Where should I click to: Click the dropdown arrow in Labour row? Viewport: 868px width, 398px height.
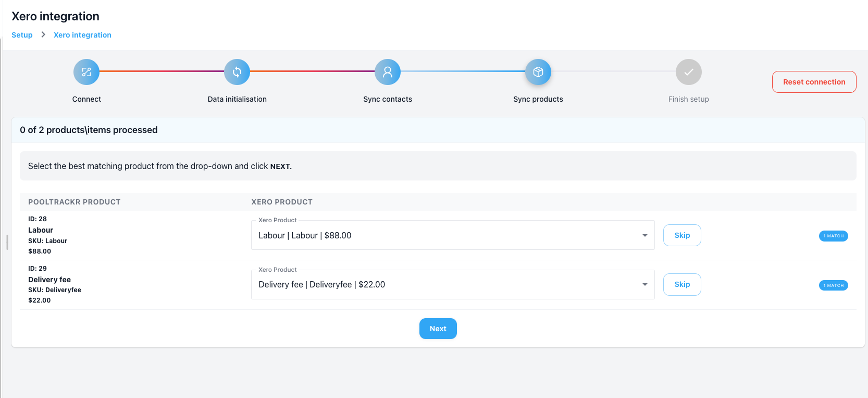(645, 235)
